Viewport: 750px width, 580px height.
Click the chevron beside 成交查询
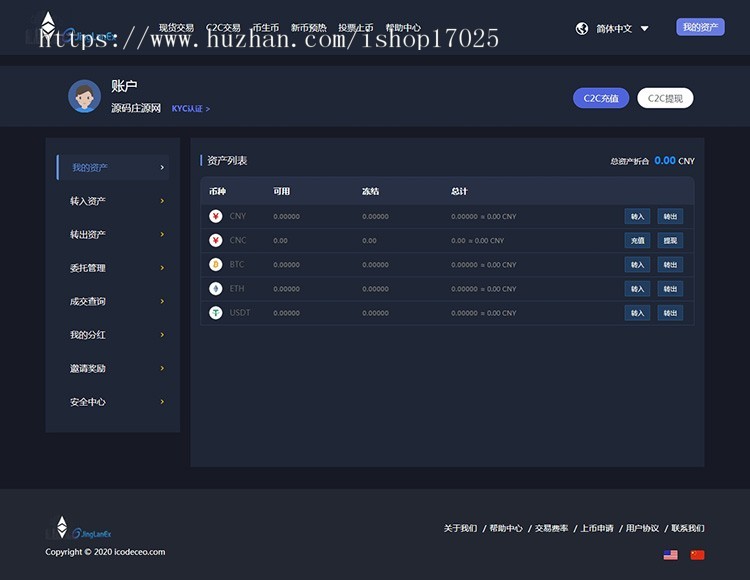[162, 301]
